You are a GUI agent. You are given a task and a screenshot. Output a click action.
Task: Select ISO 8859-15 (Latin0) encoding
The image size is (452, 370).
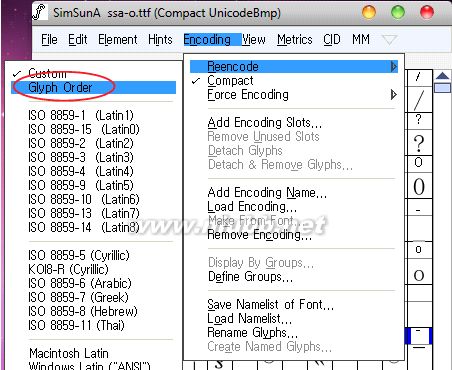[x=84, y=130]
